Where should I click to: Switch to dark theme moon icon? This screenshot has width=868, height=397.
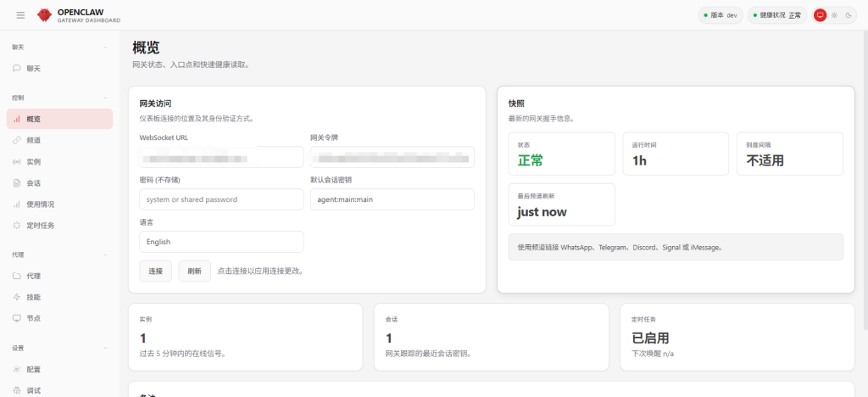tap(849, 15)
